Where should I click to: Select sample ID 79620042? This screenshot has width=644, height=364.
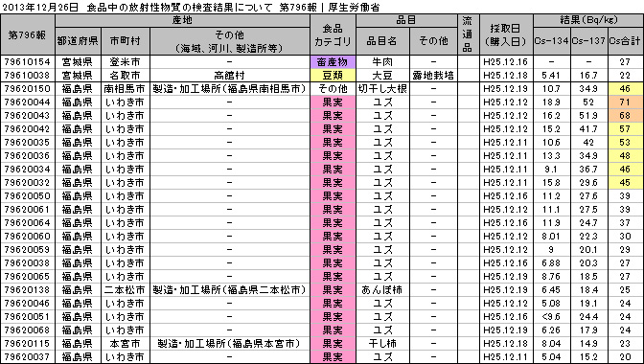coord(27,129)
